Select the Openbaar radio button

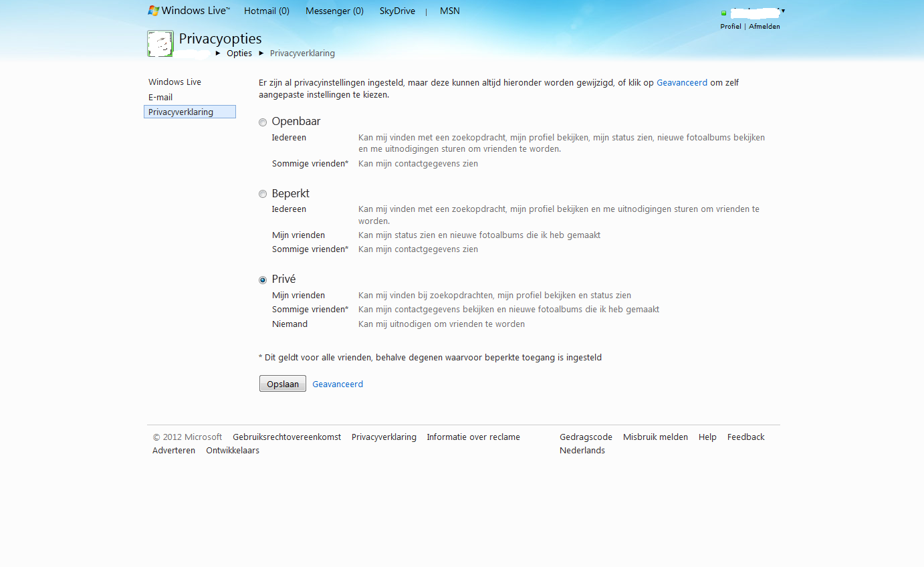(x=263, y=122)
